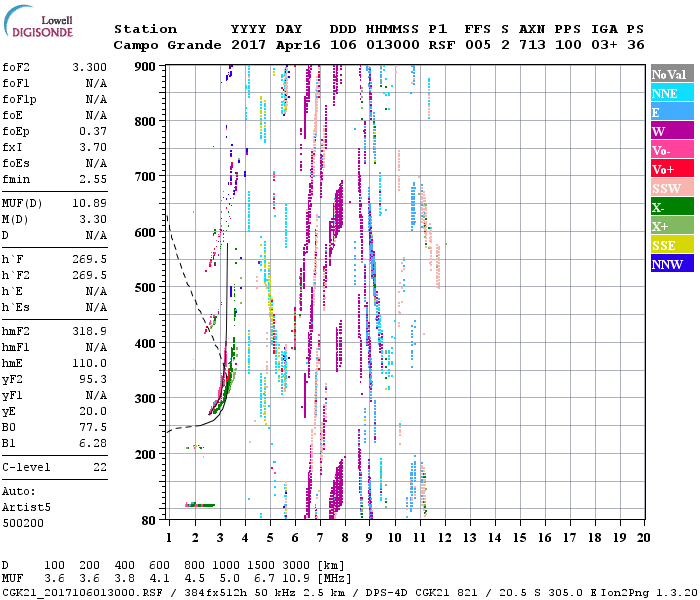Click the C-level value 22
The height and width of the screenshot is (600, 700).
click(100, 467)
